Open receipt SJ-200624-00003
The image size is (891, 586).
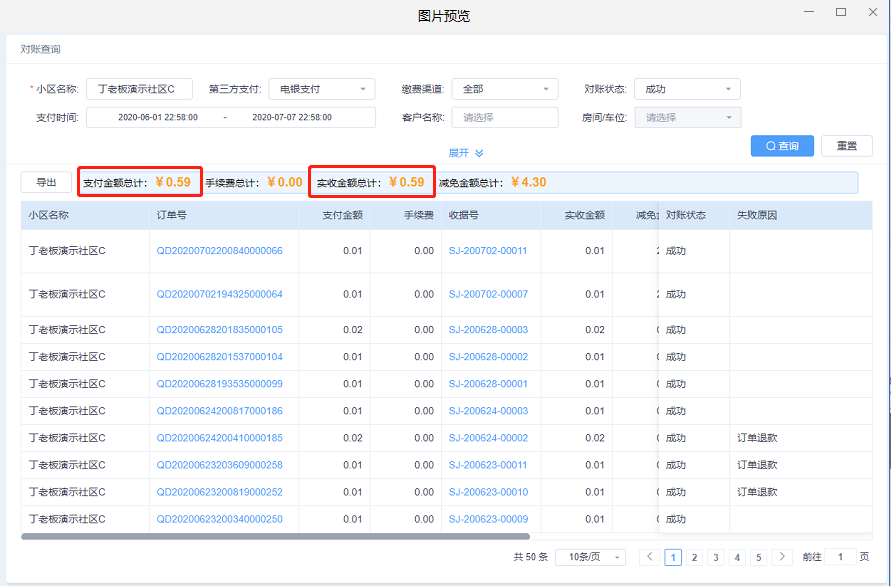tap(488, 411)
